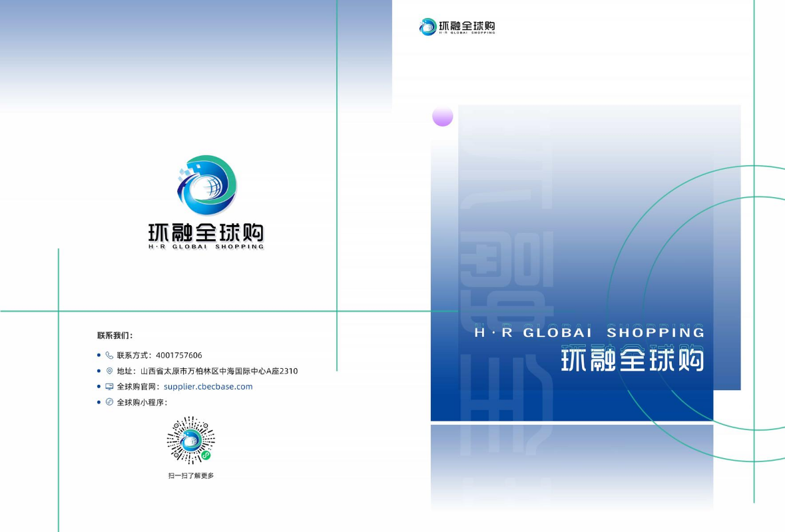This screenshot has height=532, width=785.
Task: Click the monitor icon beside 全球购官网
Action: tap(109, 386)
